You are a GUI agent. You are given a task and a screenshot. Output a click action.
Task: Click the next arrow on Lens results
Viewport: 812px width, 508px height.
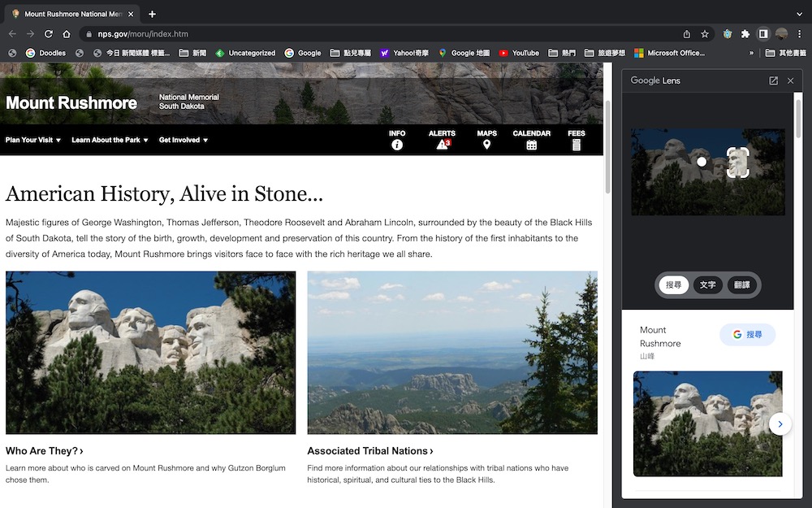[x=780, y=424]
